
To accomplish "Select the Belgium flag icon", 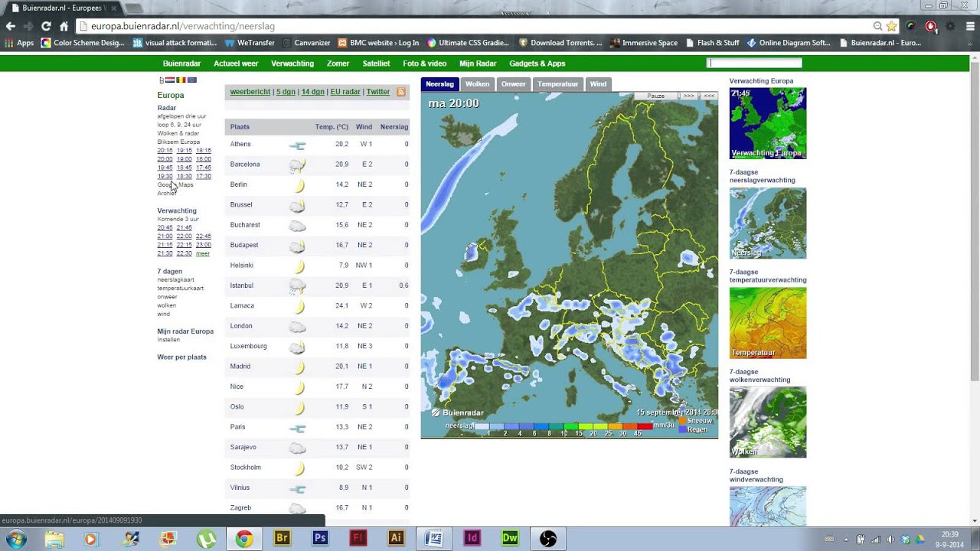I will (x=181, y=80).
